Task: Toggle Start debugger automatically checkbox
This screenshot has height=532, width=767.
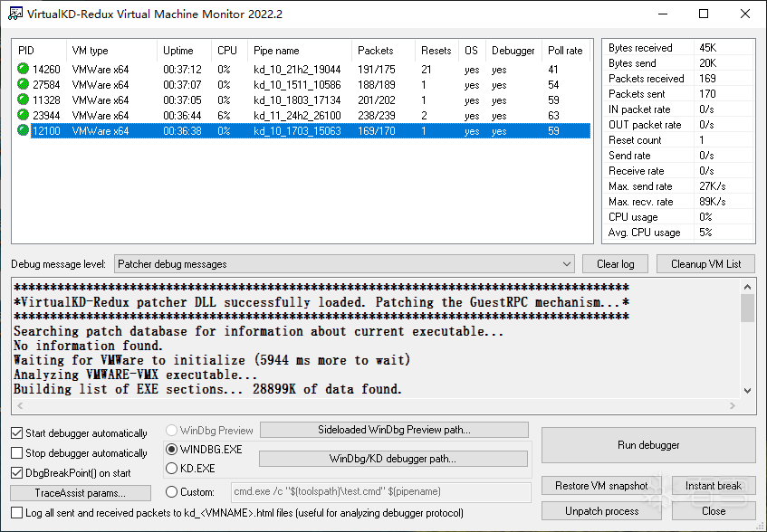Action: [16, 432]
